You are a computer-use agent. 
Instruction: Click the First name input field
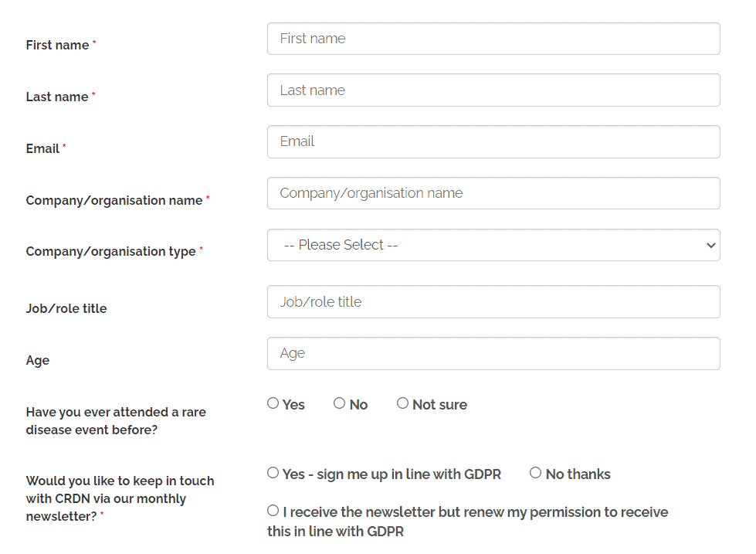(x=493, y=38)
